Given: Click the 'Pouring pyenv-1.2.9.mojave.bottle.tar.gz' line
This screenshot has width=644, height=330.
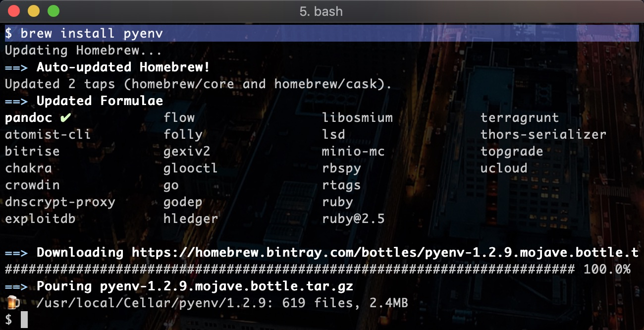Looking at the screenshot, I should click(195, 286).
